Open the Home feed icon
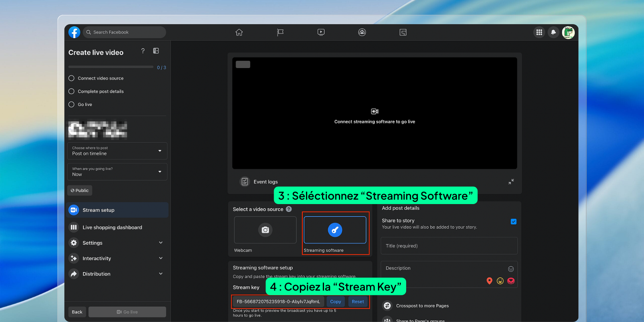 [x=239, y=32]
